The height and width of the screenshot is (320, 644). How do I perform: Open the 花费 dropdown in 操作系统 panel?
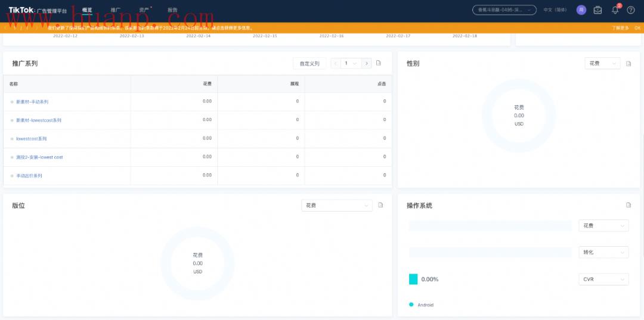[603, 226]
